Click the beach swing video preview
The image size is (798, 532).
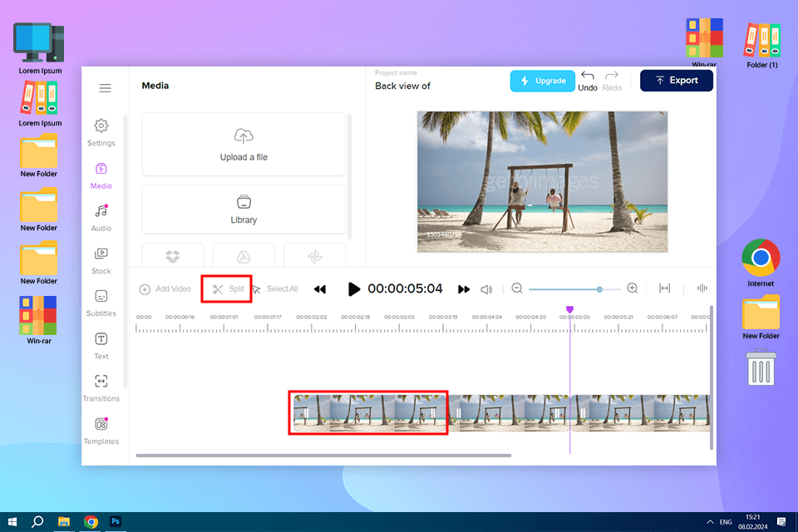pyautogui.click(x=542, y=182)
